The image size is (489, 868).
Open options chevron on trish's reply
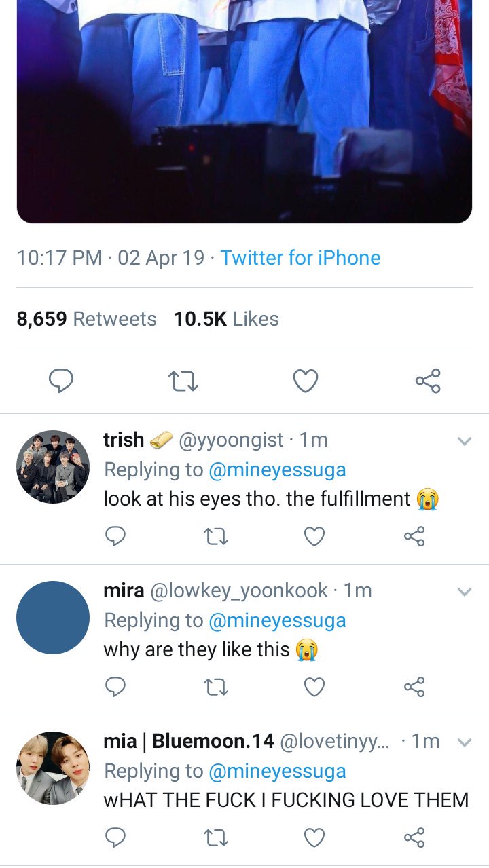tap(465, 441)
